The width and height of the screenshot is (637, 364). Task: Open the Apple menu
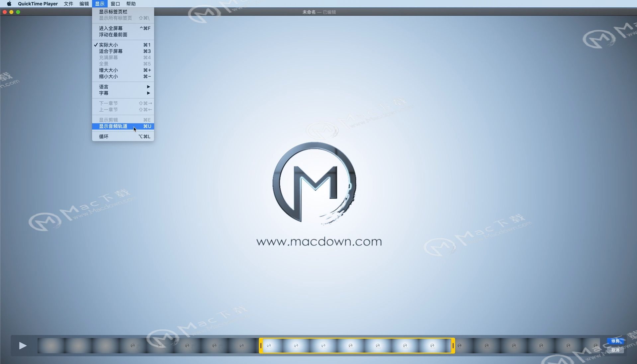(x=9, y=4)
